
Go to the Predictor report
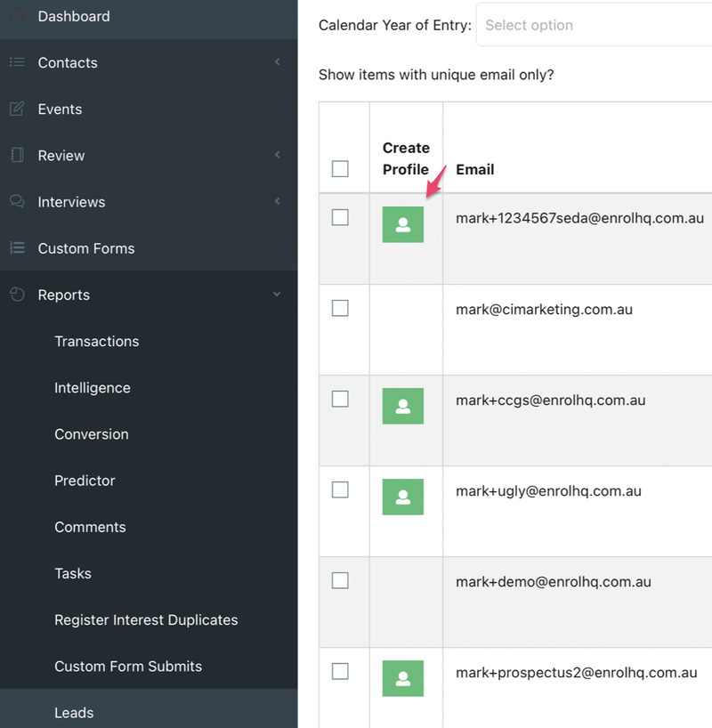85,481
